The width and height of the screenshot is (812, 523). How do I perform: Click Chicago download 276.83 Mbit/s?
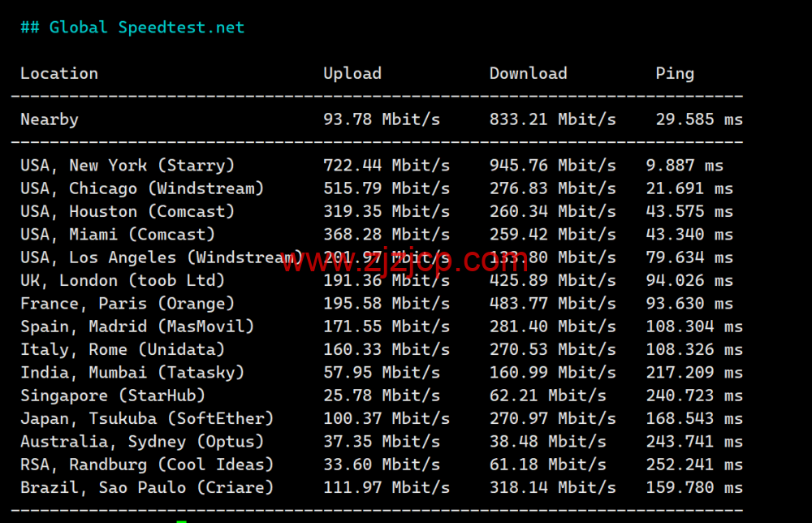point(552,188)
